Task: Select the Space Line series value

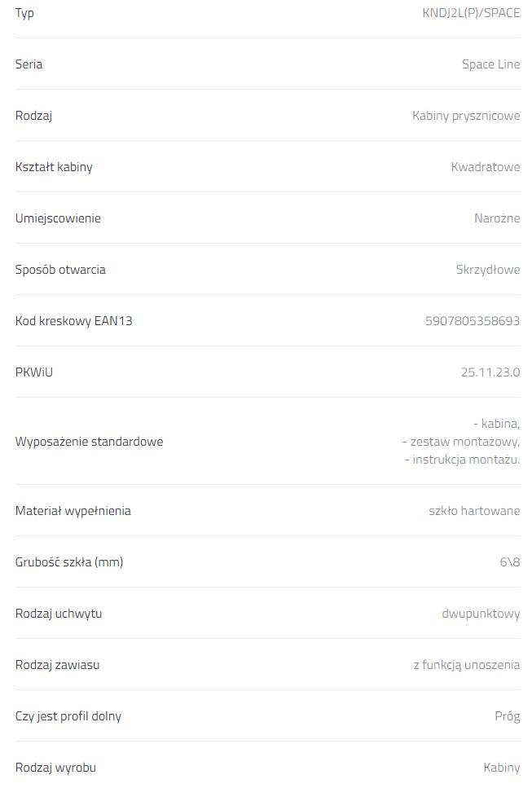Action: tap(490, 64)
